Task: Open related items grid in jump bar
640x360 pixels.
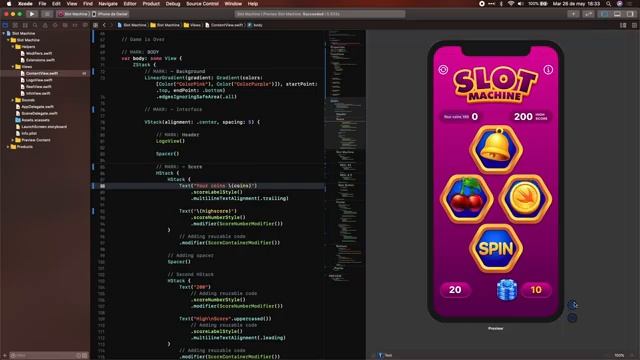Action: tap(96, 25)
